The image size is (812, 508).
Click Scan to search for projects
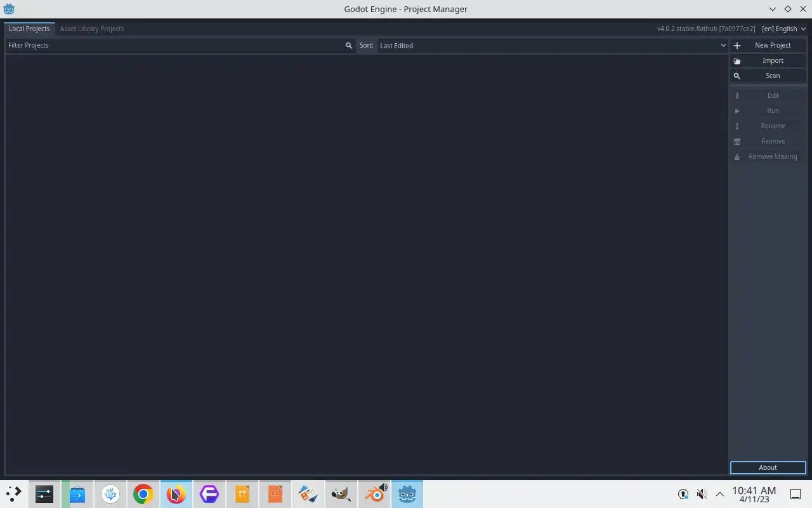point(768,76)
